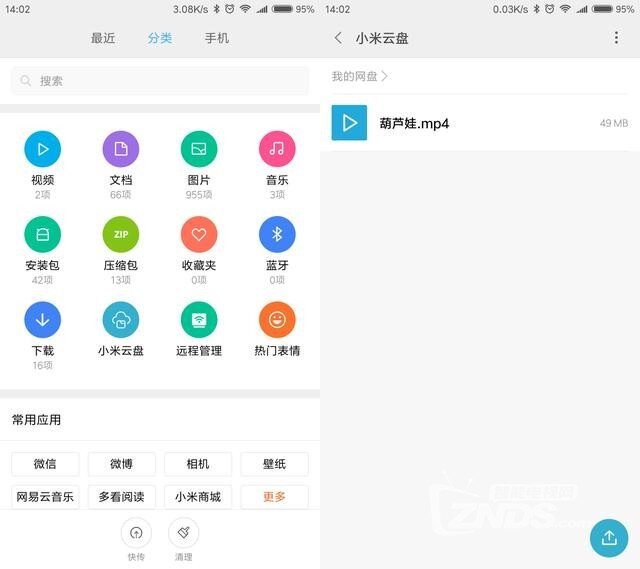640x569 pixels.
Task: Open the 下载 downloads category
Action: [x=42, y=320]
